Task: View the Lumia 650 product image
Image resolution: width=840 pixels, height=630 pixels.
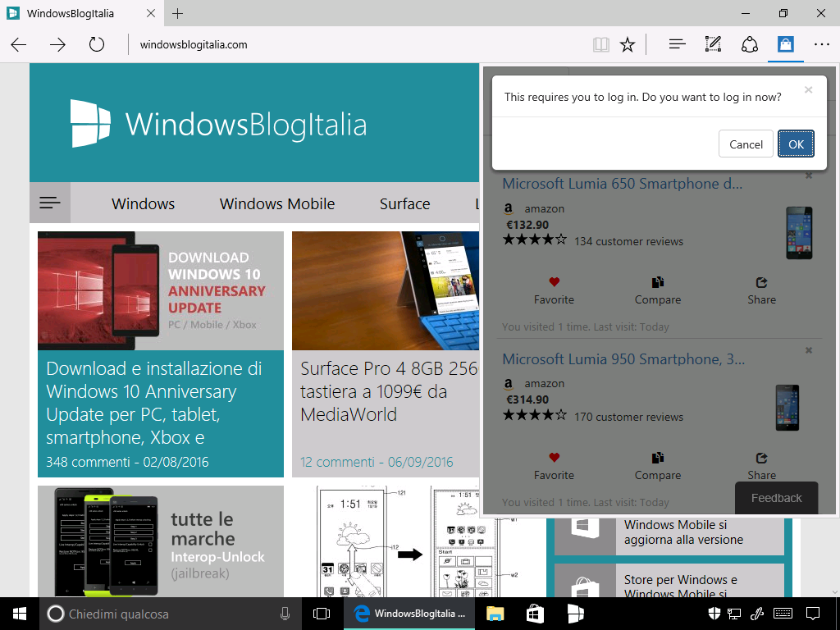Action: (799, 232)
